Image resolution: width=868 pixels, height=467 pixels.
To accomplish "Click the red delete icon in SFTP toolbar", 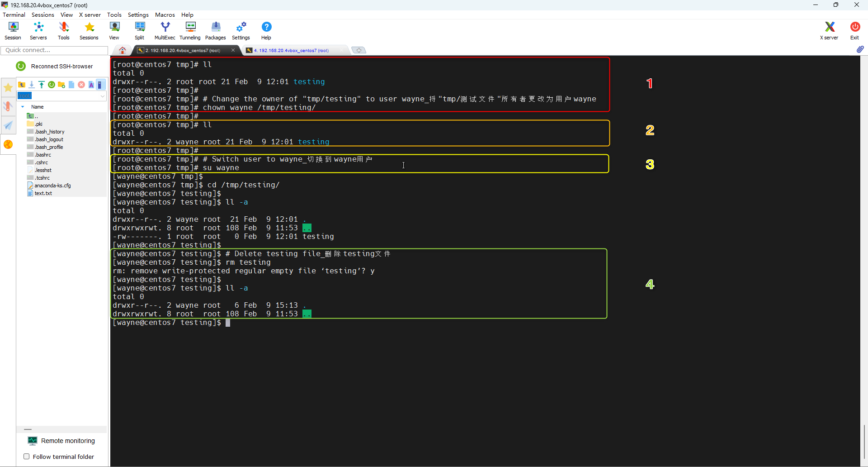I will 81,85.
